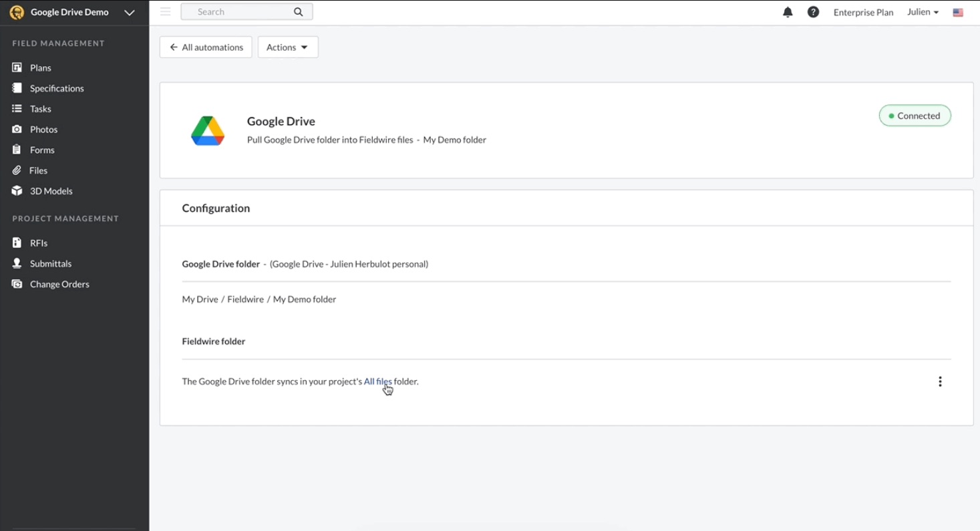Screen dimensions: 980x531
Task: Click the Fieldwire folder label
Action: (214, 341)
